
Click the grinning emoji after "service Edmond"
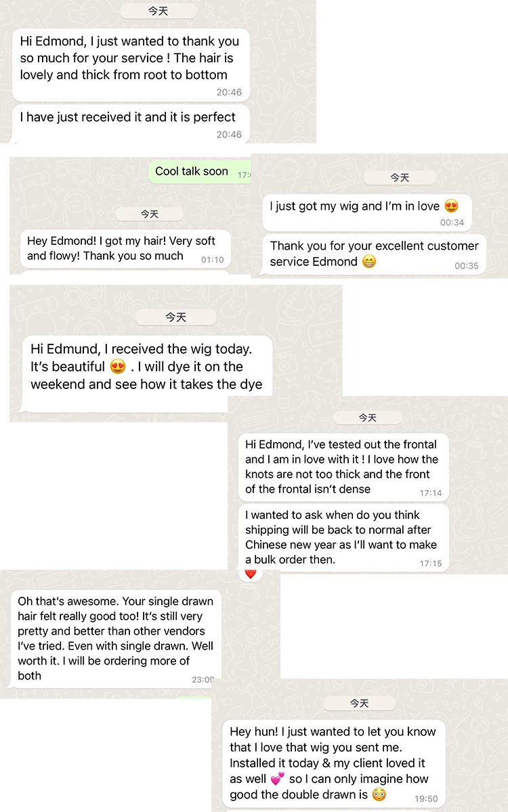point(368,262)
